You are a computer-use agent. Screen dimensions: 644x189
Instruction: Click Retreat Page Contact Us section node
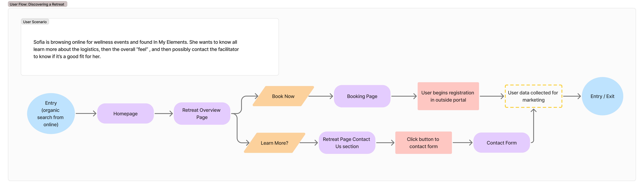coord(347,143)
